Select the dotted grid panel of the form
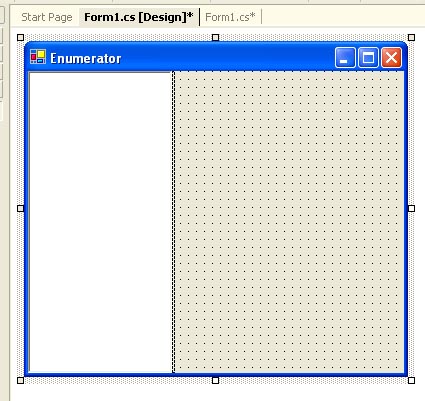This screenshot has width=425, height=401. click(289, 222)
